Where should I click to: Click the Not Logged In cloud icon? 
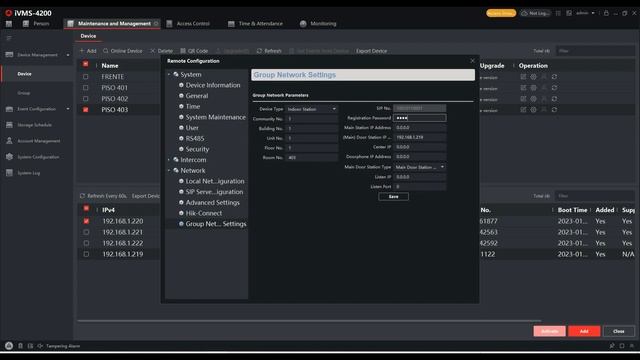tap(535, 13)
